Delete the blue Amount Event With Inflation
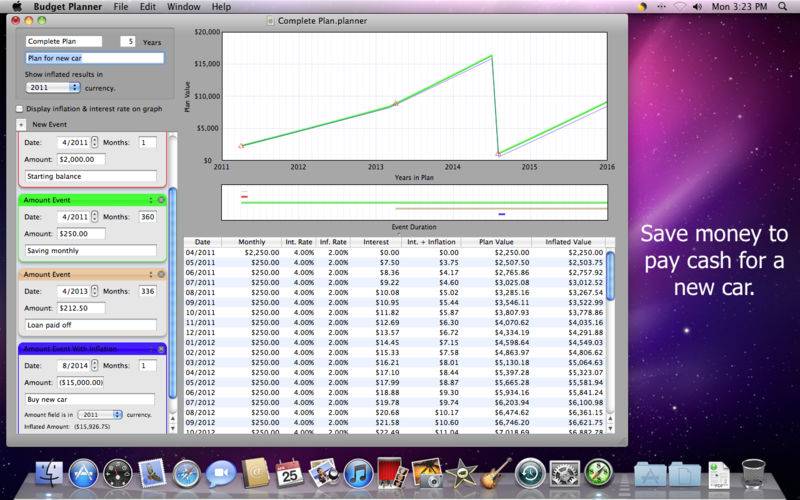The width and height of the screenshot is (800, 500). (161, 349)
